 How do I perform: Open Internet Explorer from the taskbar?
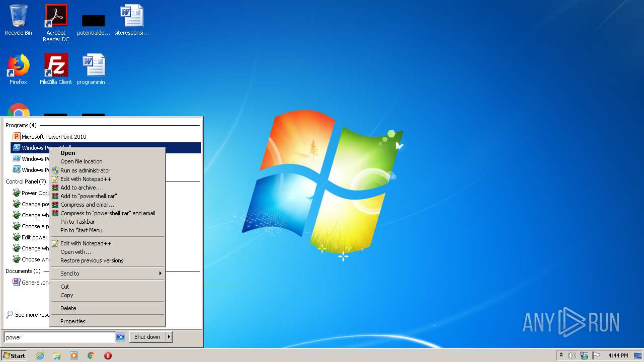click(x=40, y=355)
